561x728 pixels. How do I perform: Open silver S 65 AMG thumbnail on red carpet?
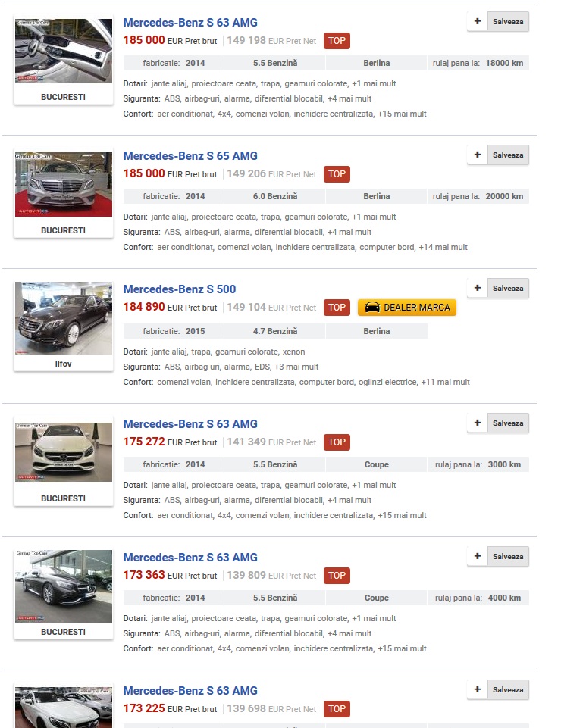tap(64, 184)
